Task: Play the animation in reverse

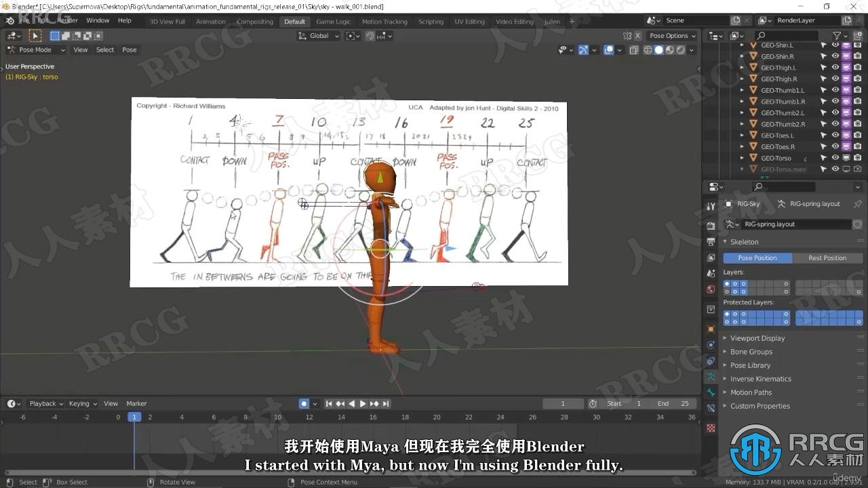Action: [352, 403]
